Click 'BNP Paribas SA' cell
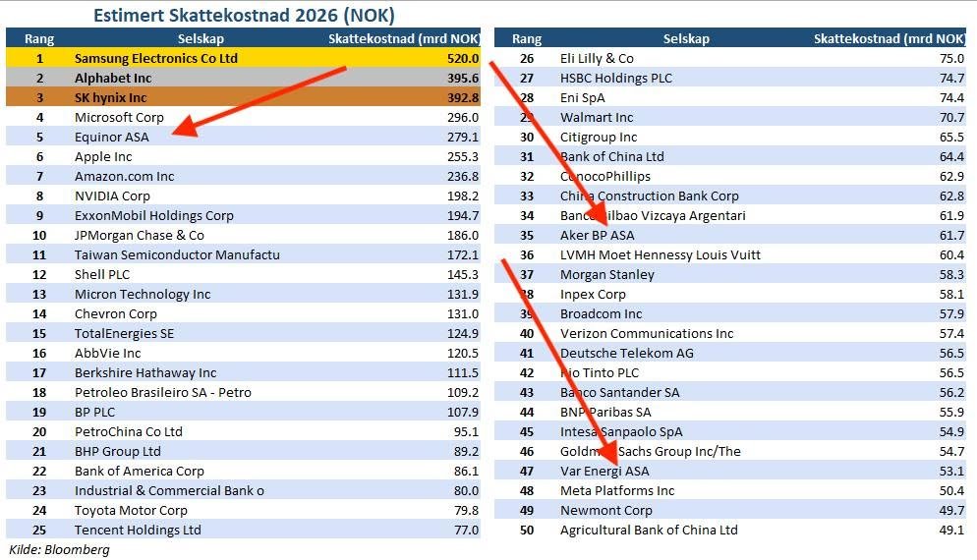The width and height of the screenshot is (977, 560). coord(605,413)
